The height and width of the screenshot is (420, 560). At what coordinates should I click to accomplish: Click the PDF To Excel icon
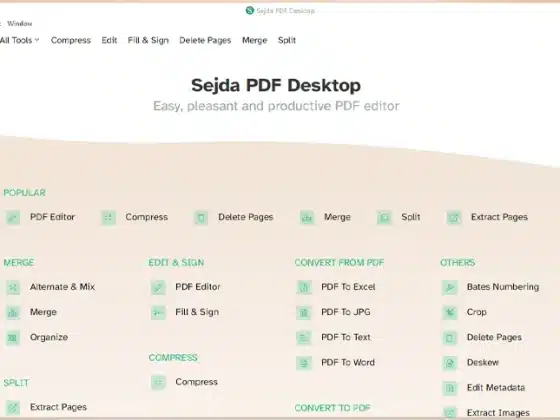click(304, 287)
